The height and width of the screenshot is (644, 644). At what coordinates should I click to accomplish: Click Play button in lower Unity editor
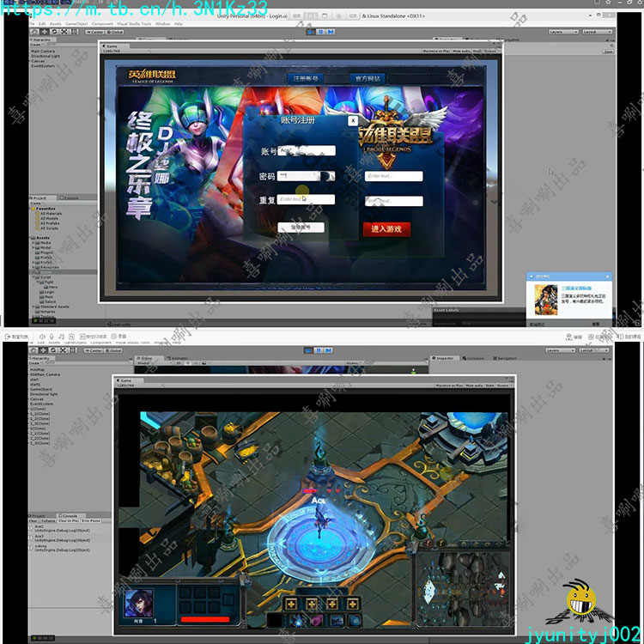point(308,350)
